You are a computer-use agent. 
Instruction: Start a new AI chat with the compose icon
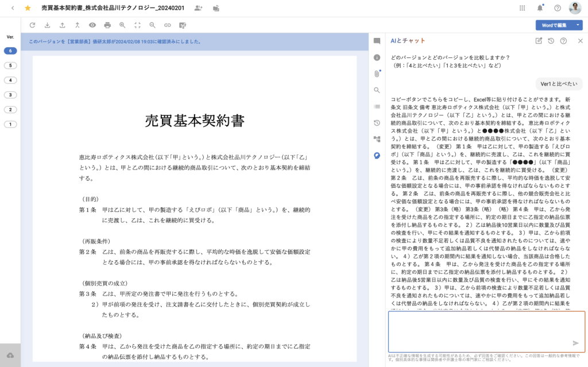click(539, 41)
